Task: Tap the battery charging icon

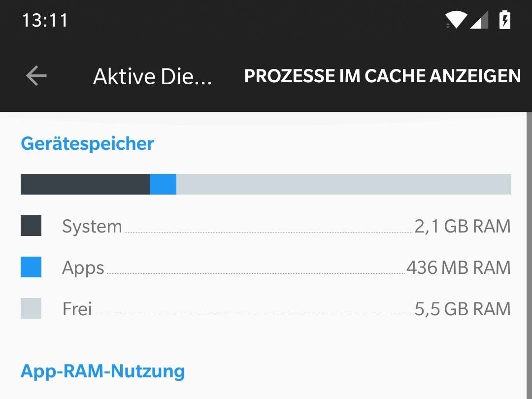Action: point(505,20)
